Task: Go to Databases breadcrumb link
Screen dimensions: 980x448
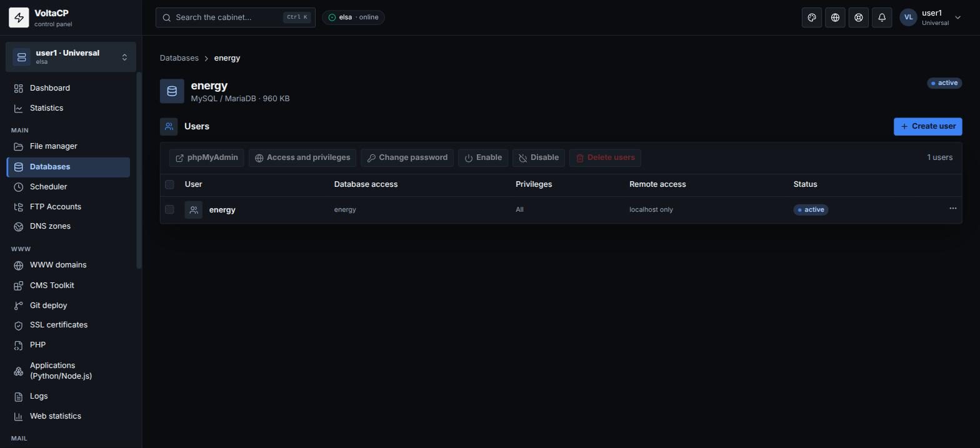Action: [x=179, y=58]
